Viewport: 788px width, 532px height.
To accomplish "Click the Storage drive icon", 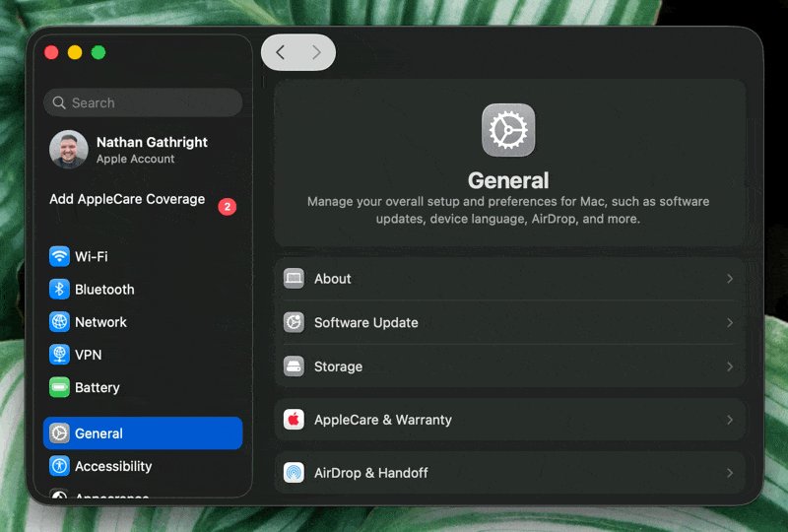I will point(294,366).
